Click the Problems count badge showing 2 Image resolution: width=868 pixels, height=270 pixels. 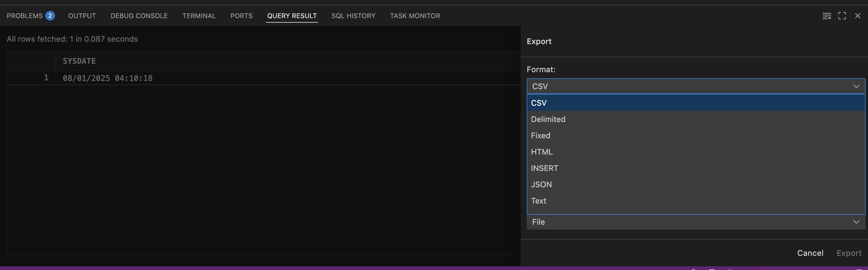point(50,16)
